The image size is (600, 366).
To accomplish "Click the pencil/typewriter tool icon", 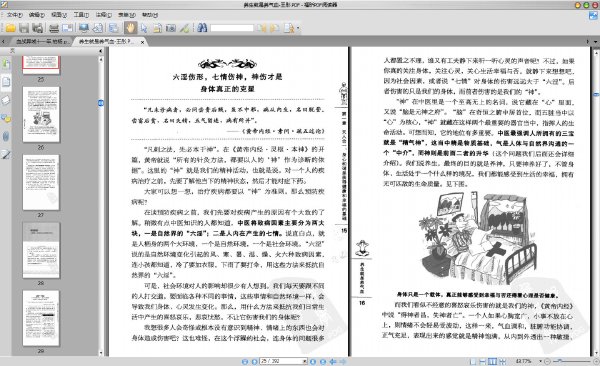I will click(x=184, y=28).
